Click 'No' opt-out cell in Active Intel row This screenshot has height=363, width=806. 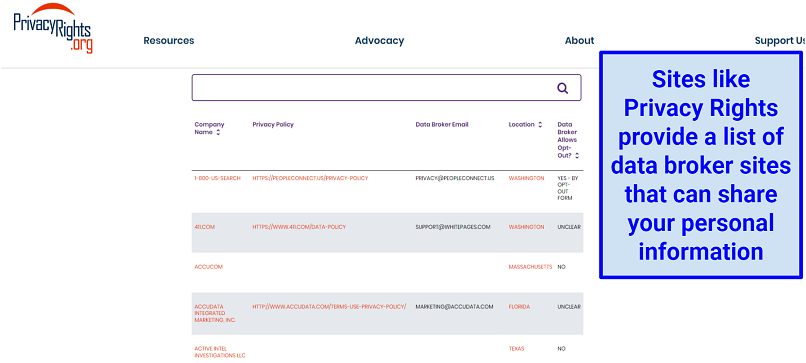click(561, 349)
